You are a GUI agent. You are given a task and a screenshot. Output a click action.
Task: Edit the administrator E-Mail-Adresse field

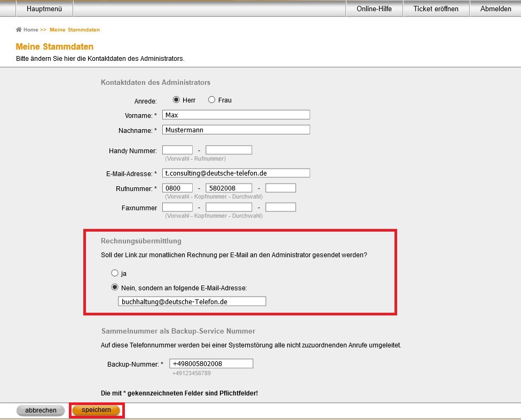coord(236,173)
